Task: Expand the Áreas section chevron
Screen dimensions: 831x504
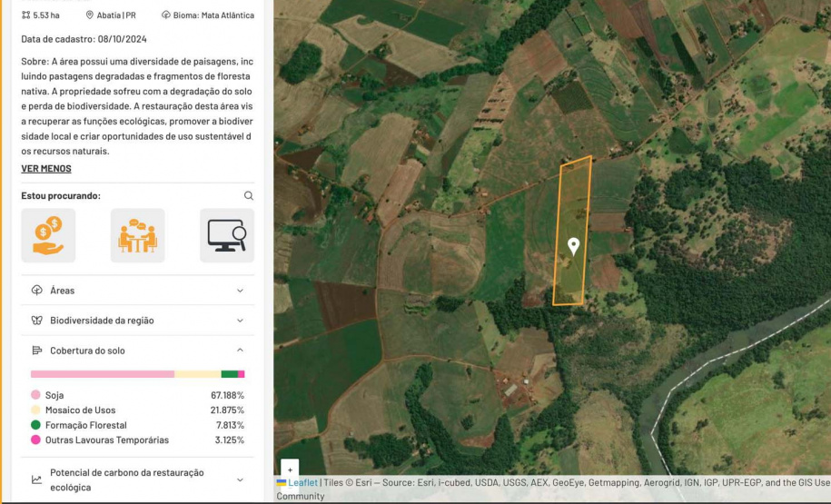Action: (x=240, y=291)
